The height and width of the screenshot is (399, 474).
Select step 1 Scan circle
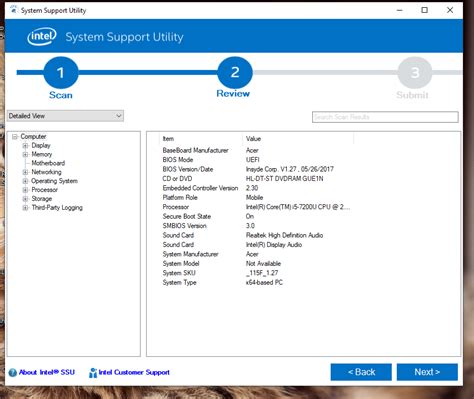[61, 72]
